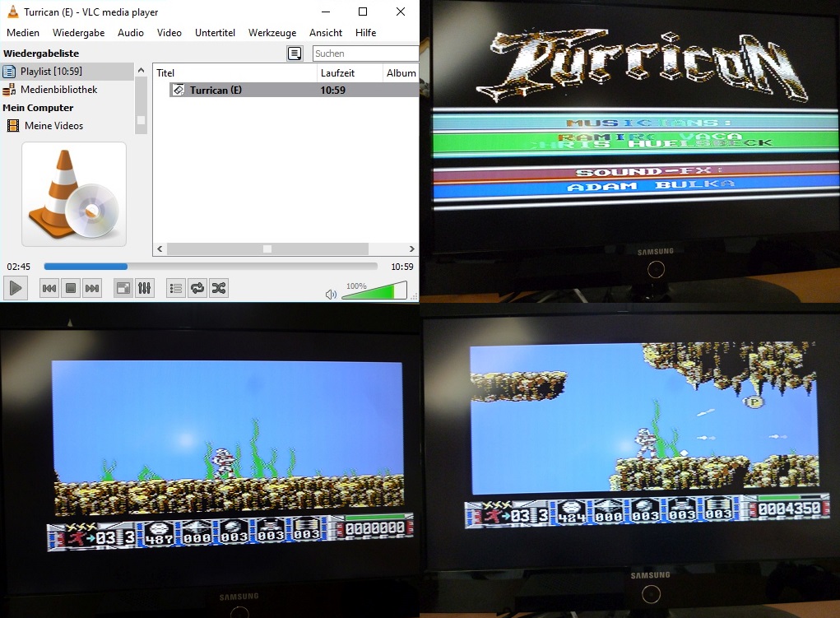Toggle fullscreen video mode icon
Viewport: 840px width, 618px height.
click(123, 288)
